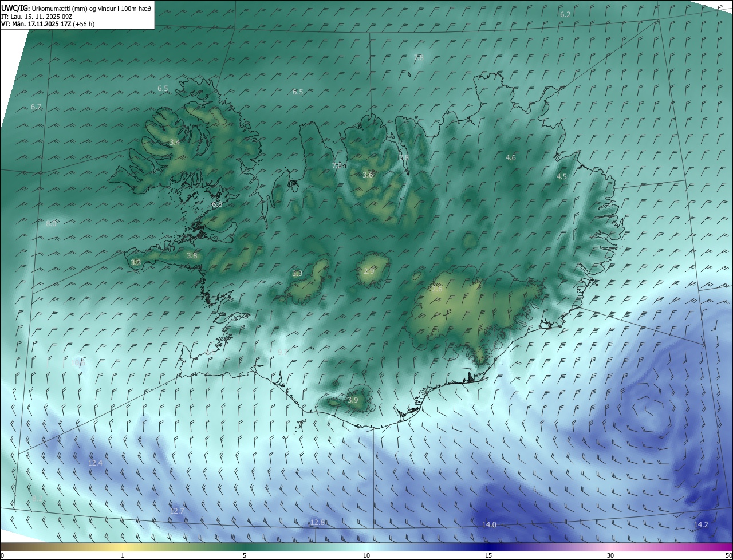The height and width of the screenshot is (560, 733).
Task: Click the 12.8 value label
Action: [317, 522]
